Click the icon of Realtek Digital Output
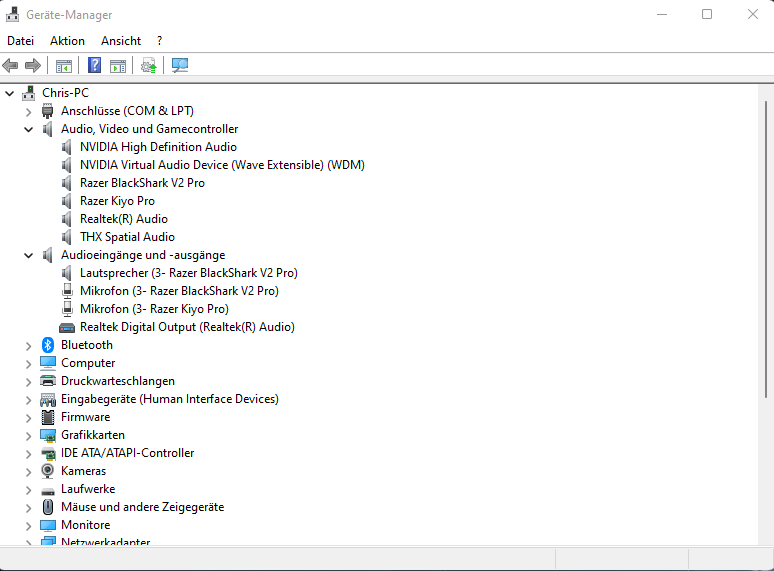This screenshot has height=571, width=774. point(67,328)
